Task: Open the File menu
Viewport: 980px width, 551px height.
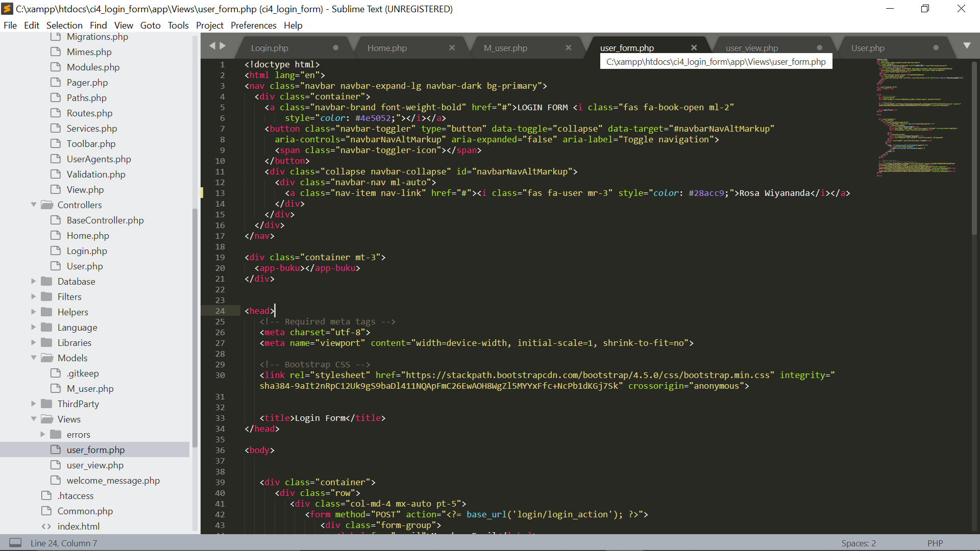Action: [x=10, y=26]
